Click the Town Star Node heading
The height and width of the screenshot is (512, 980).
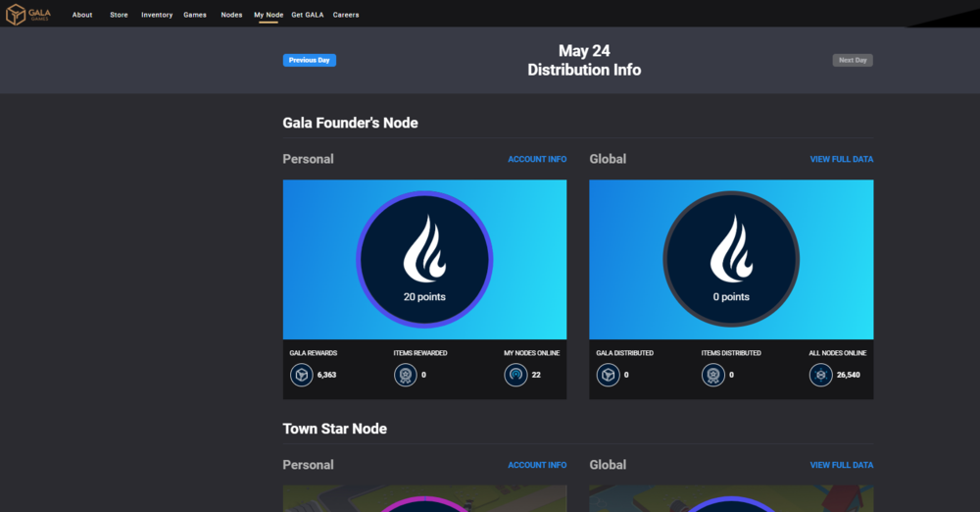(334, 429)
